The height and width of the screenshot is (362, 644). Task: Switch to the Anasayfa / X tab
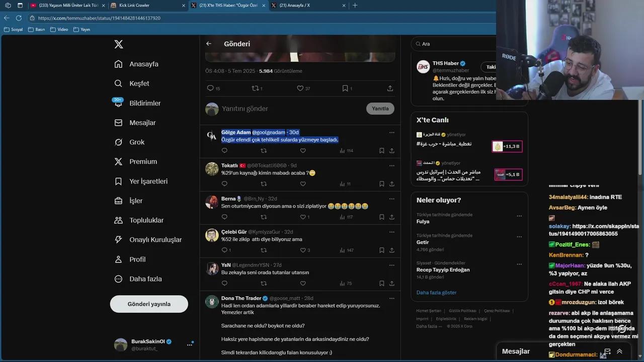coord(309,5)
